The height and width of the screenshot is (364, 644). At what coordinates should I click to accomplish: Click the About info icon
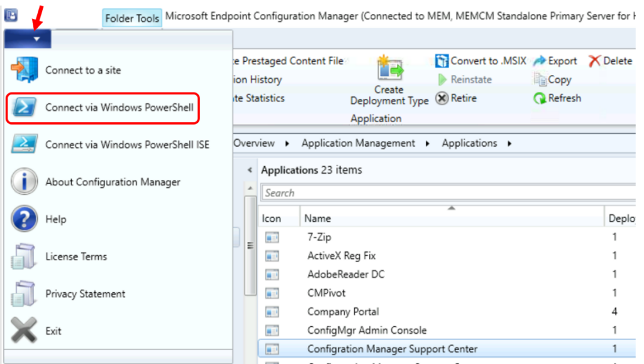[25, 181]
